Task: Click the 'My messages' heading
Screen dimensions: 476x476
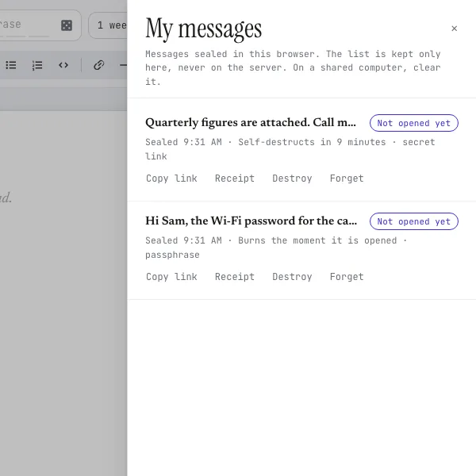Action: coord(203,29)
